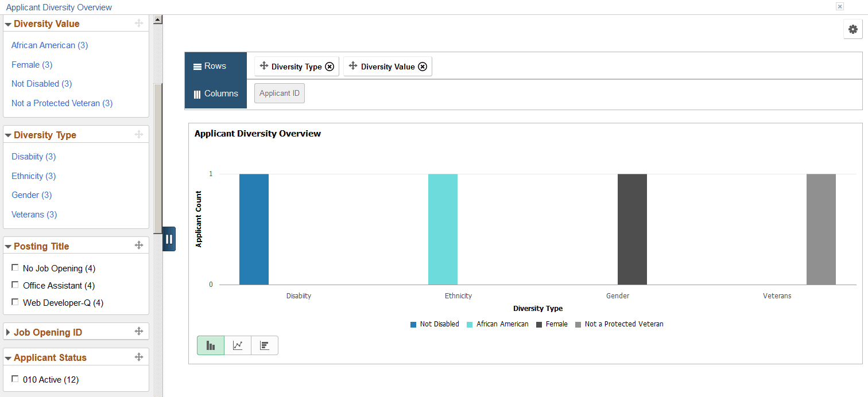Click the drag handle on Diversity Value facet
The image size is (868, 397).
[x=139, y=23]
